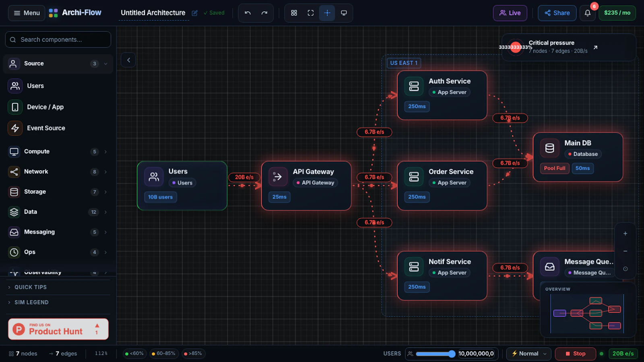Click the Pool Full badge on Main DB
Screen dimensions: 644x362
coord(555,168)
